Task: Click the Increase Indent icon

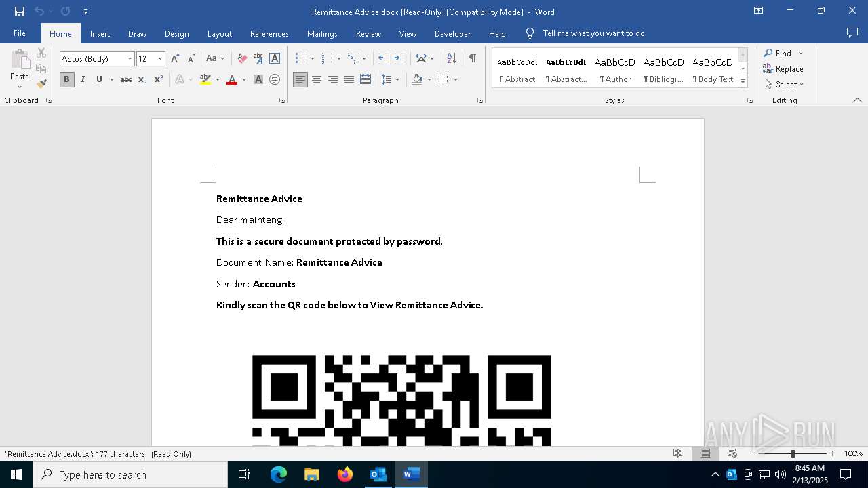Action: (x=400, y=59)
